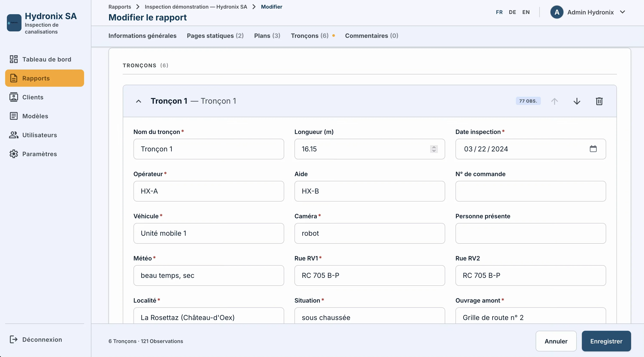This screenshot has width=644, height=357.
Task: Click the Situation field
Action: point(370,316)
